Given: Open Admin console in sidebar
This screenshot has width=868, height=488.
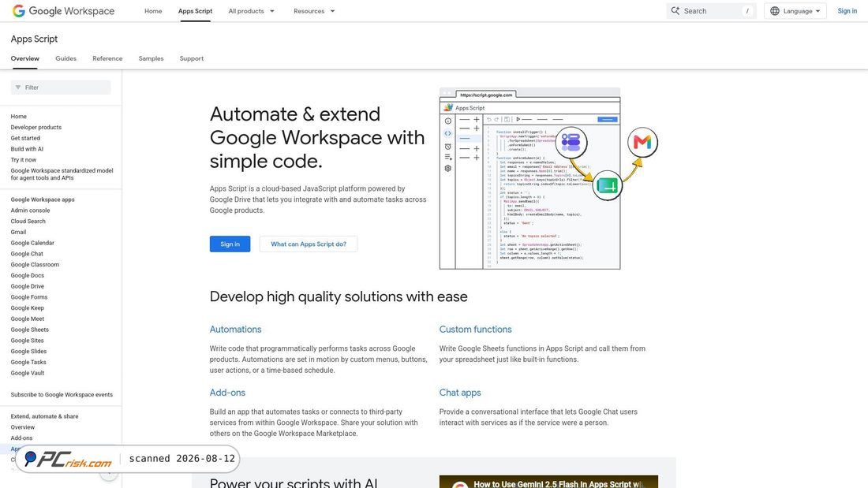Looking at the screenshot, I should pos(31,210).
